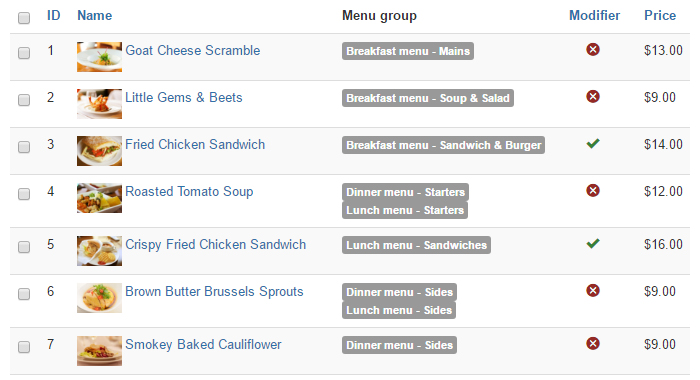This screenshot has height=380, width=700.
Task: Click the Breakfast menu - Soup & Salad tag
Action: pos(428,98)
